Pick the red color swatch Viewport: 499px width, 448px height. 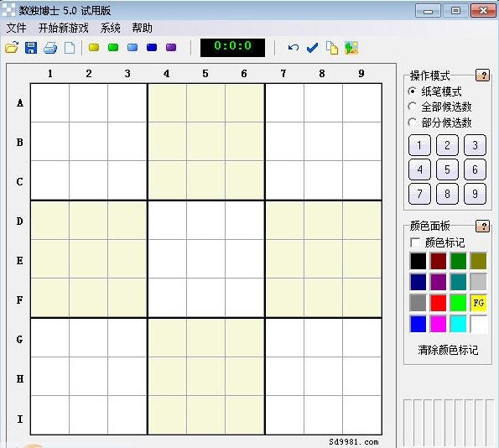[439, 303]
